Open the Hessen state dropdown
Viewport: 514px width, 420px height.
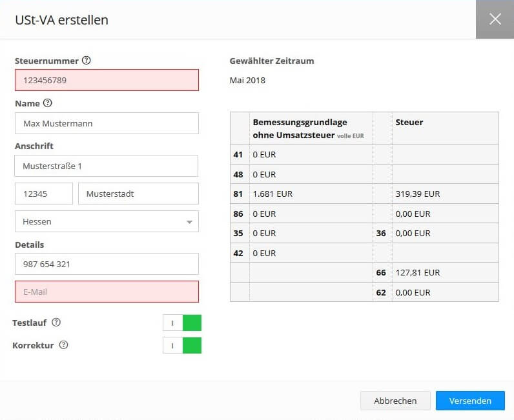[x=107, y=221]
